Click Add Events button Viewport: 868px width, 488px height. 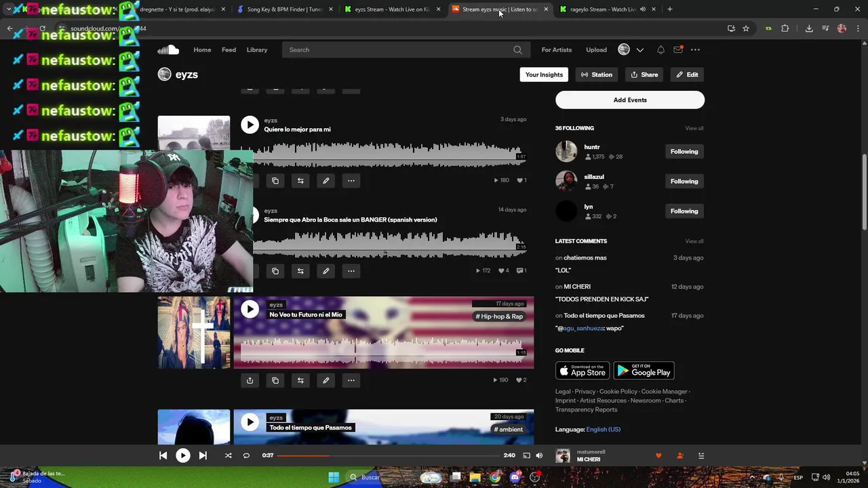click(630, 100)
